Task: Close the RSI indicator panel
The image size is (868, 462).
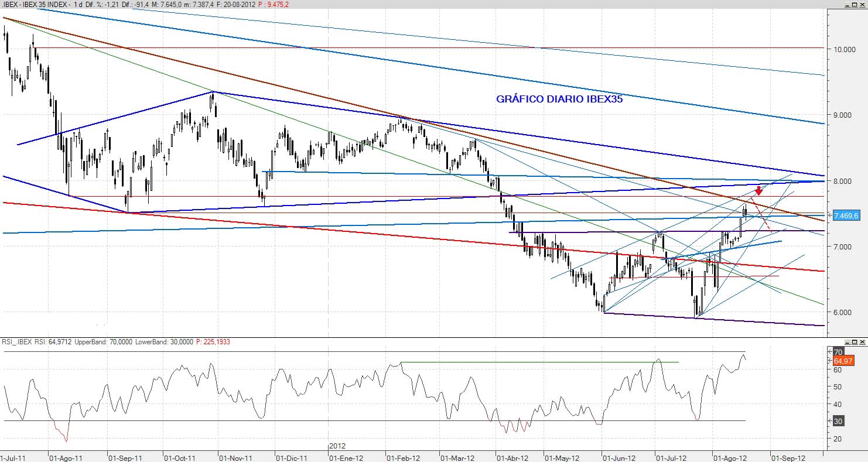Action: (x=862, y=342)
